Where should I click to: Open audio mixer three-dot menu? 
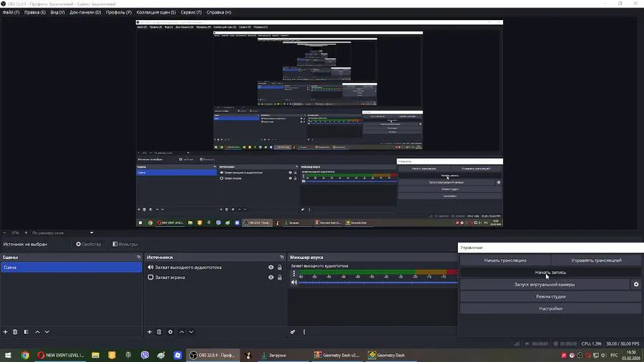coord(304,332)
